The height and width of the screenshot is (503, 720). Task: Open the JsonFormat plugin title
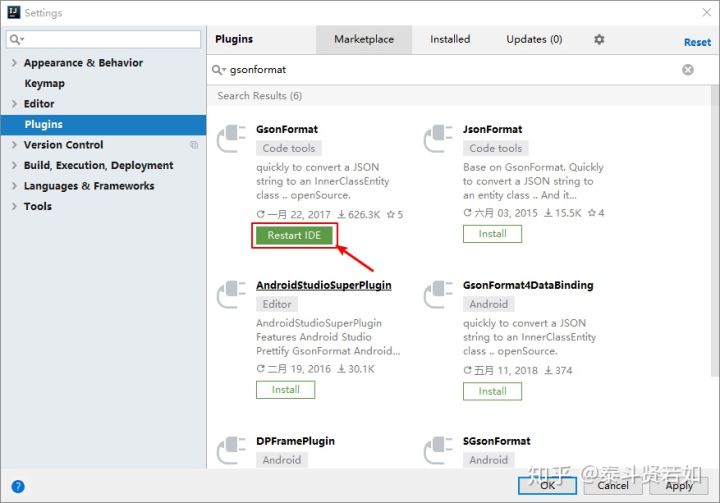click(x=492, y=130)
